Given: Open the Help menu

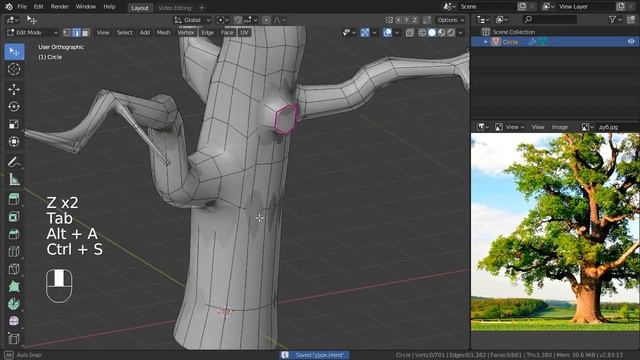Looking at the screenshot, I should [109, 7].
